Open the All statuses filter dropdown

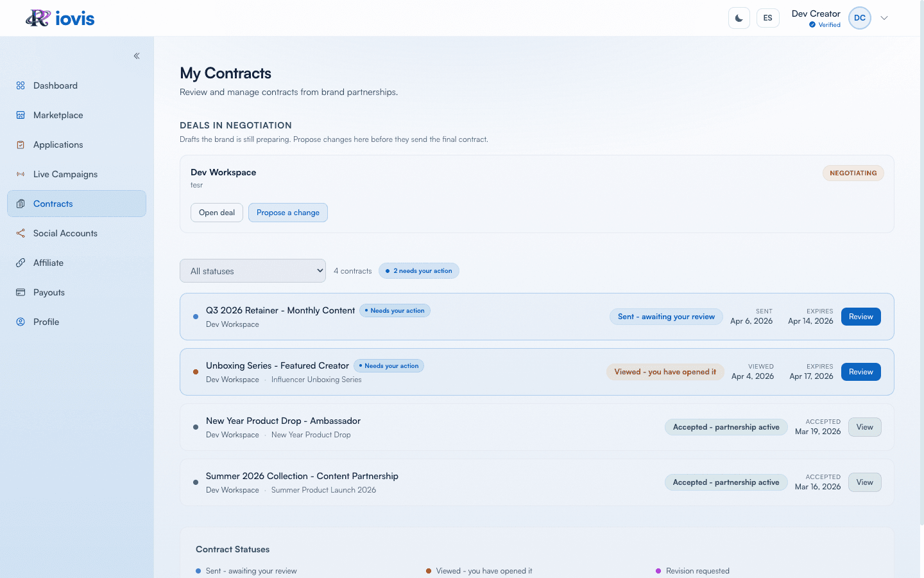click(x=253, y=271)
